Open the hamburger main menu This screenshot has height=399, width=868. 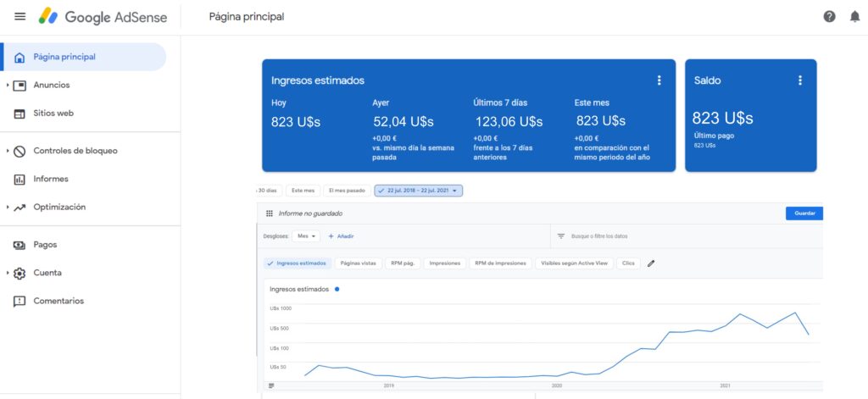point(19,17)
